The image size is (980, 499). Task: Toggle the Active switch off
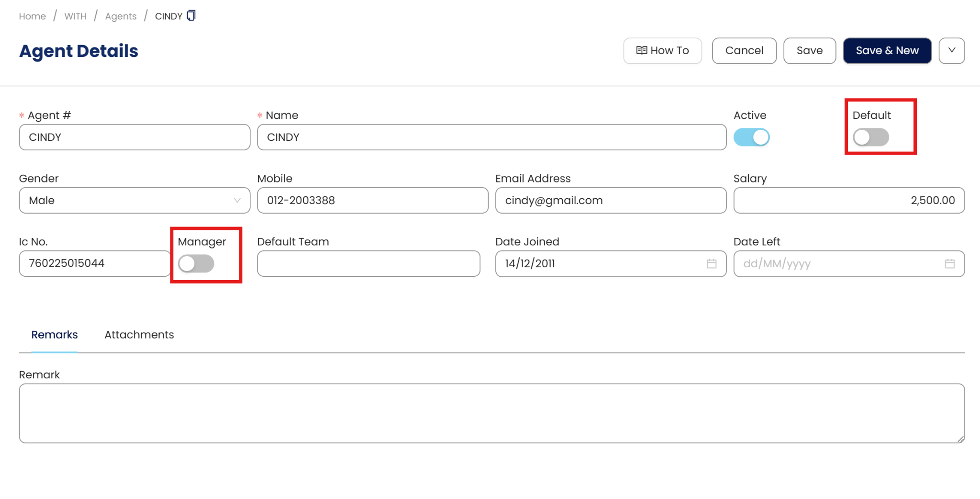click(751, 137)
